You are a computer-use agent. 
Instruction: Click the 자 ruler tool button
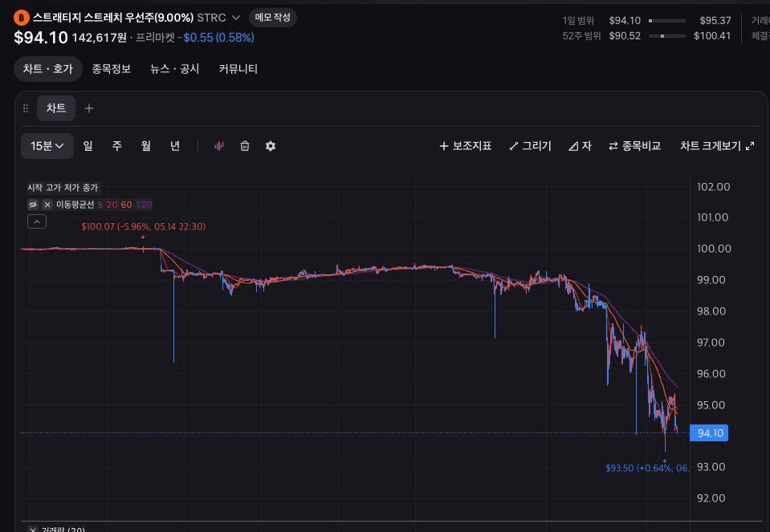pyautogui.click(x=580, y=146)
